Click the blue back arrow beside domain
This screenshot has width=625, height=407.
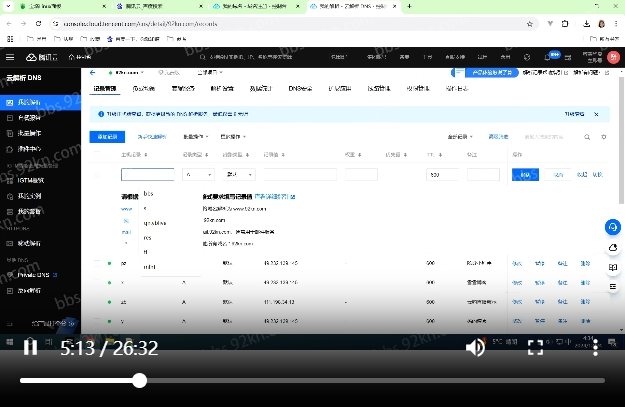(x=92, y=73)
